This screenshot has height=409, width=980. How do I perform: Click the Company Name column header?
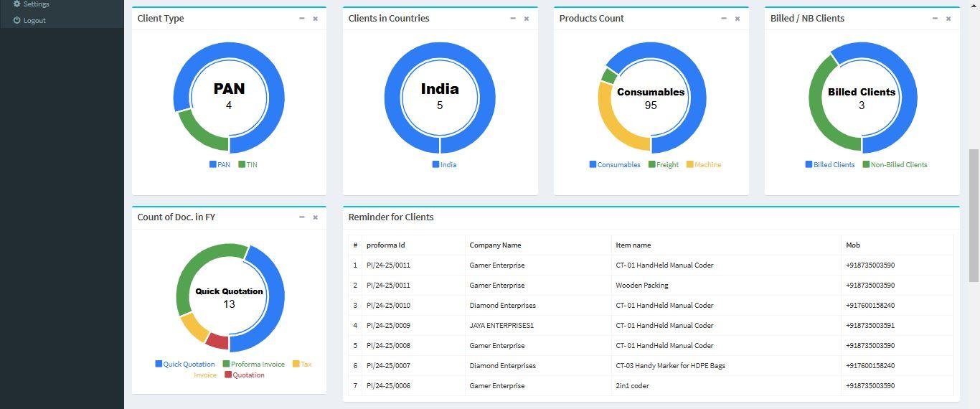[x=495, y=245]
